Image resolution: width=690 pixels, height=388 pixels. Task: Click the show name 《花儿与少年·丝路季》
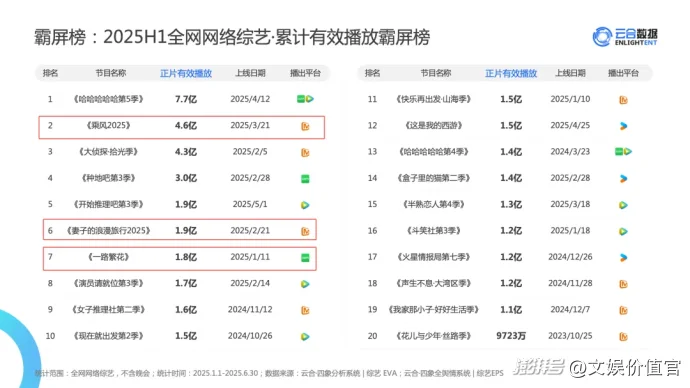tap(433, 336)
